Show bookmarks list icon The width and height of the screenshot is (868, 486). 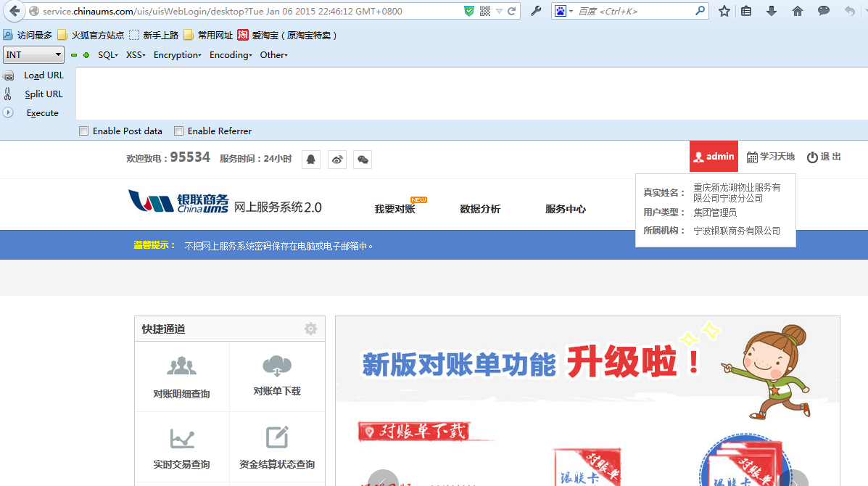pos(746,11)
